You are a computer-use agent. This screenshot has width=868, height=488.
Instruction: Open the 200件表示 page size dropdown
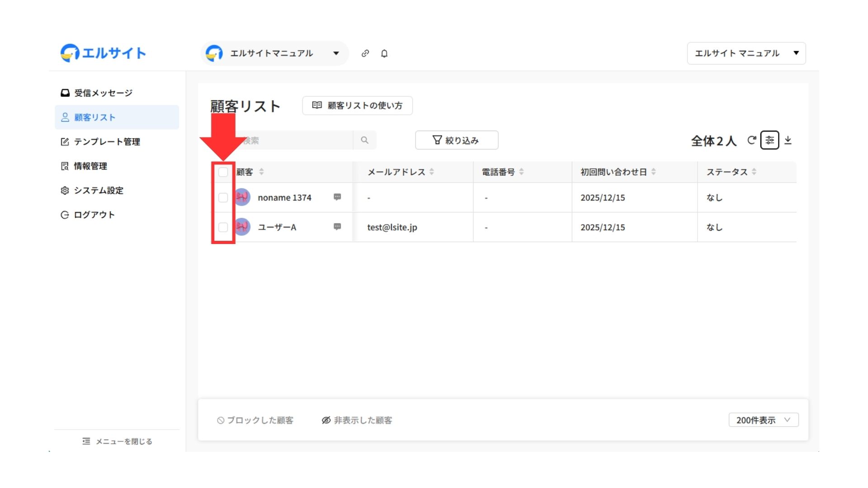(x=764, y=420)
